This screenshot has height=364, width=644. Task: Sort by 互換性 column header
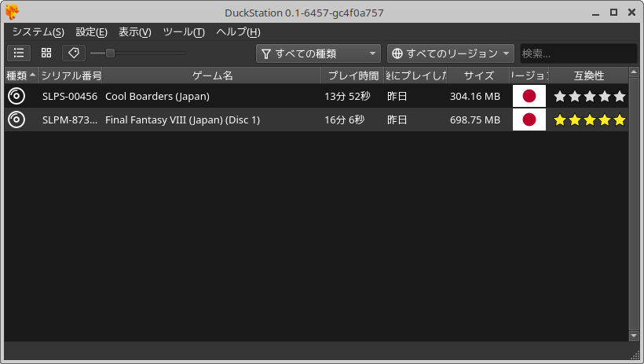[x=588, y=75]
